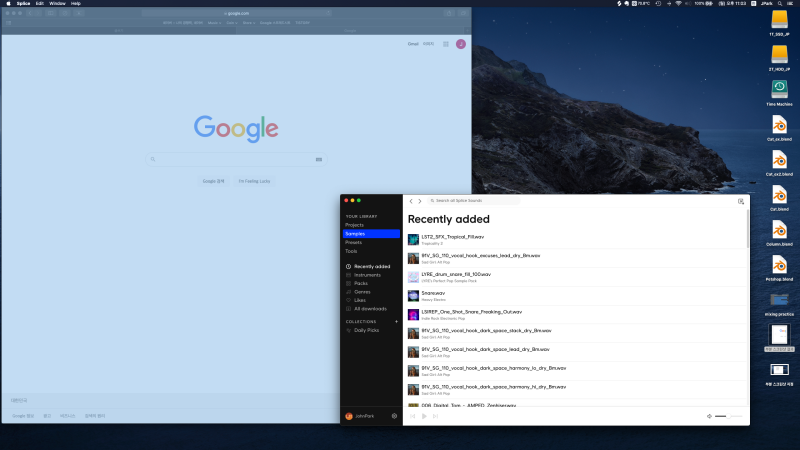Screen dimensions: 800x450
Task: Click Safari address bar showing google.com
Action: 237,13
